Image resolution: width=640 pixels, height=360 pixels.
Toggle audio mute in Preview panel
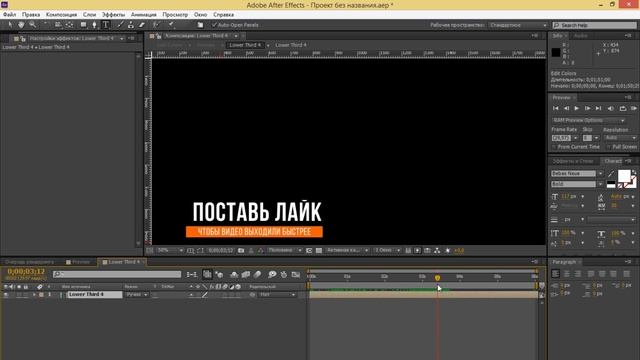[611, 108]
